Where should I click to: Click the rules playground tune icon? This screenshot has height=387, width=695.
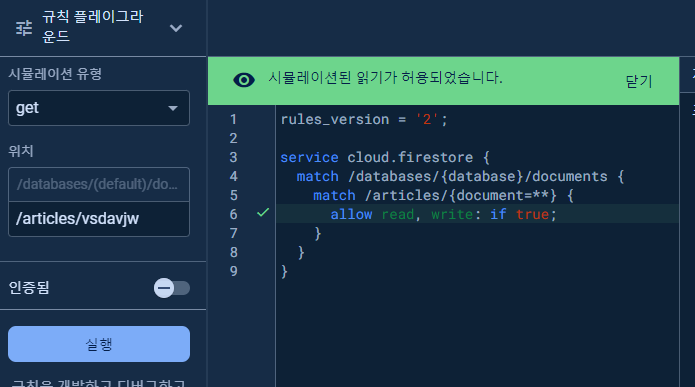(x=24, y=28)
